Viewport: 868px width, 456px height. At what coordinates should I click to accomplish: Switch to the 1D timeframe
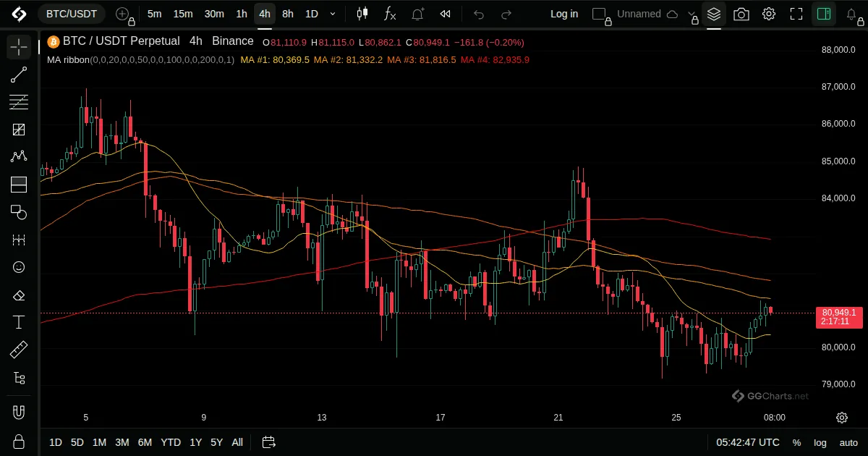point(312,14)
